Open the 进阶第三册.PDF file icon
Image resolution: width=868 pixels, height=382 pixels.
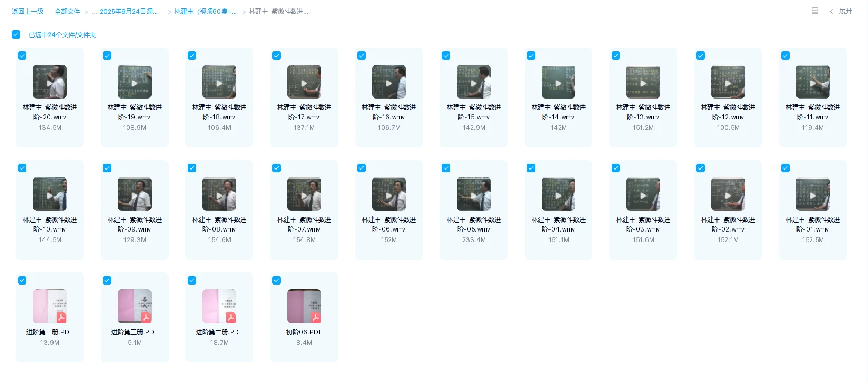(135, 306)
